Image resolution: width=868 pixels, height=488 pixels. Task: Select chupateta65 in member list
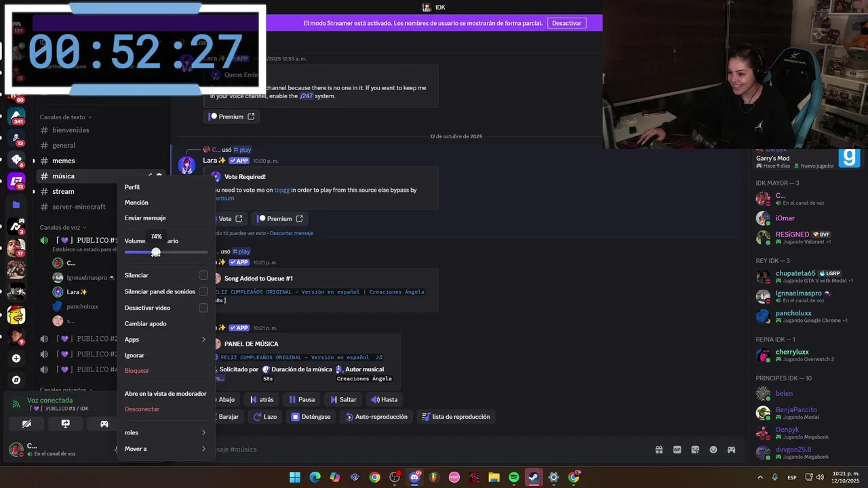tap(806, 277)
